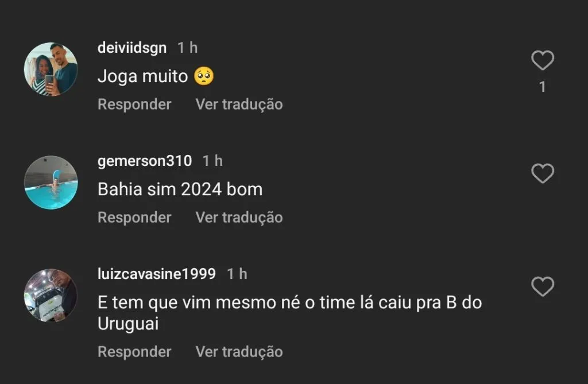Open gemerson310's pool profile picture
Image resolution: width=588 pixels, height=384 pixels.
tap(51, 182)
